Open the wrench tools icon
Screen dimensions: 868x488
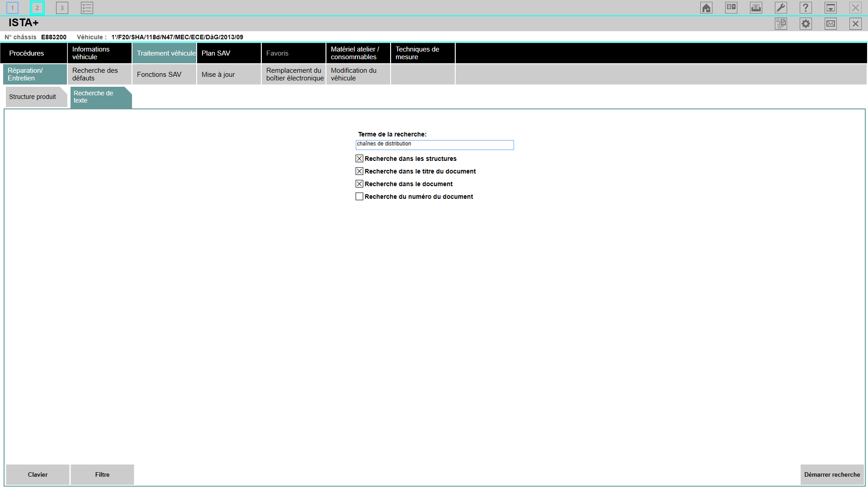781,8
